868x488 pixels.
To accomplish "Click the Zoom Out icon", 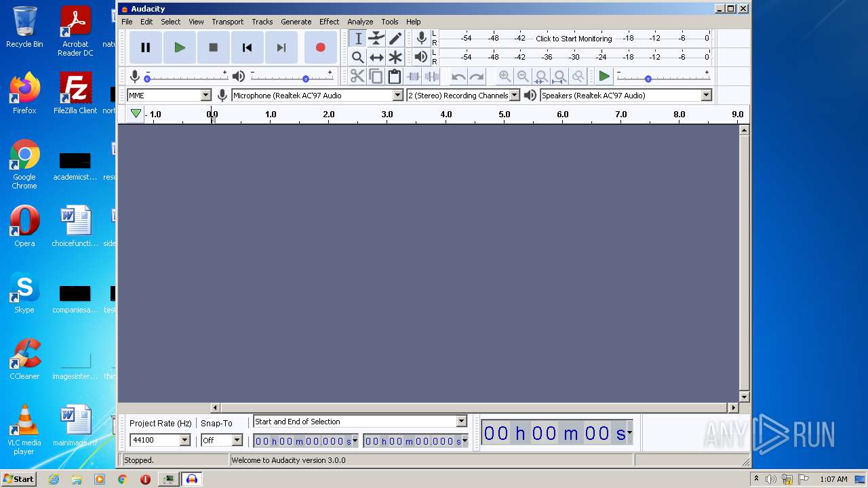I will 523,77.
